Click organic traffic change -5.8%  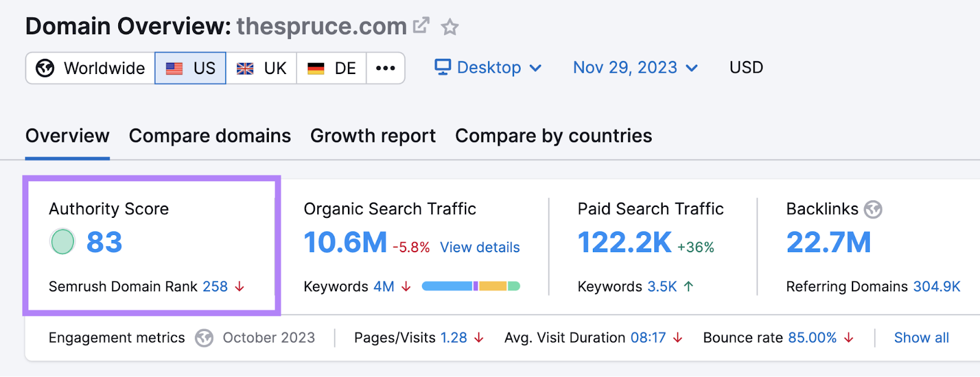pos(411,247)
